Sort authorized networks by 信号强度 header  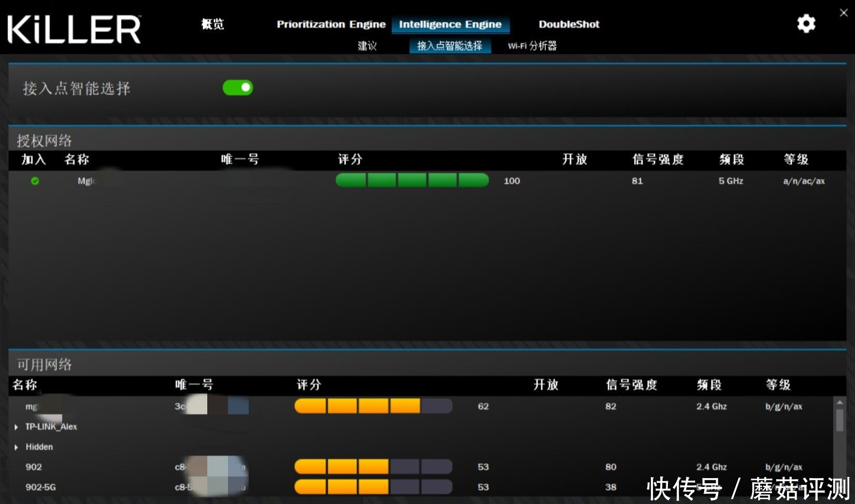[x=658, y=160]
